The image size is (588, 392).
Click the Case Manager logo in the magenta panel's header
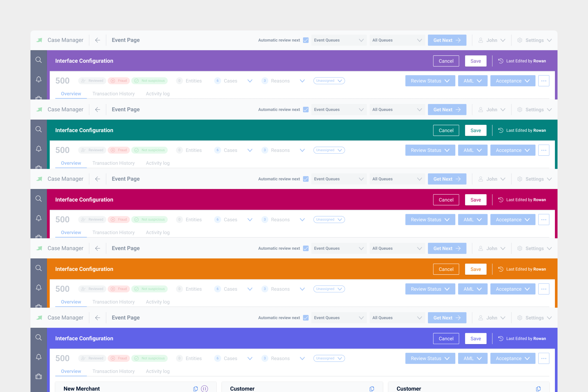point(39,179)
